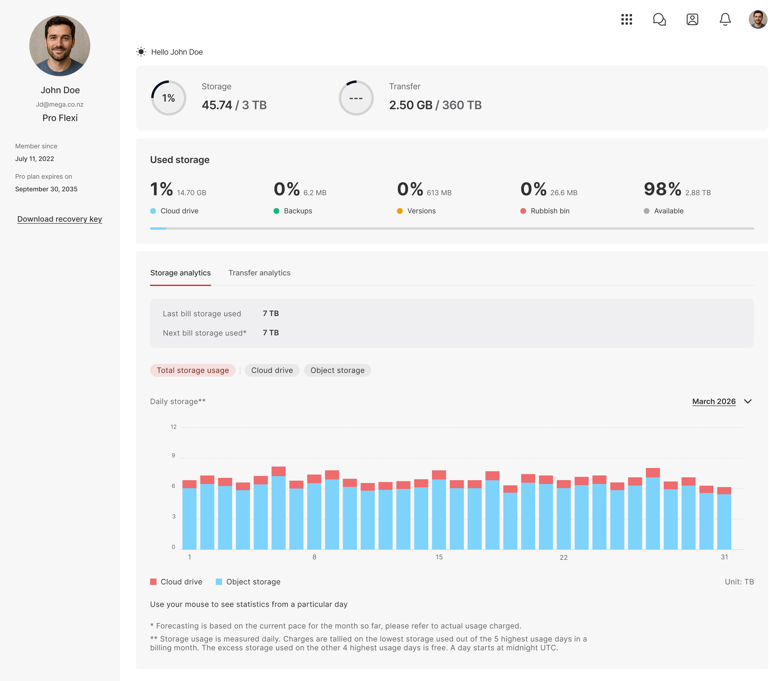Click the chevron next to March 2026

(x=748, y=401)
